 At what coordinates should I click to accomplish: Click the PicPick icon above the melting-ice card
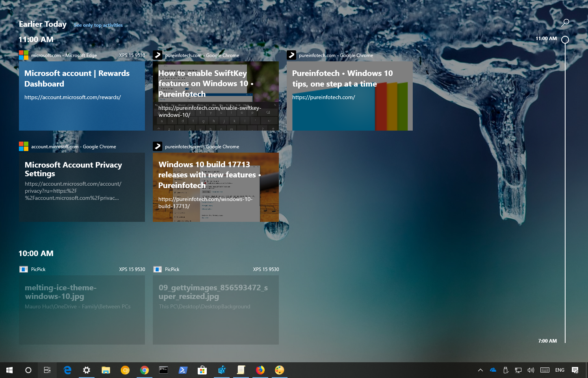click(24, 269)
